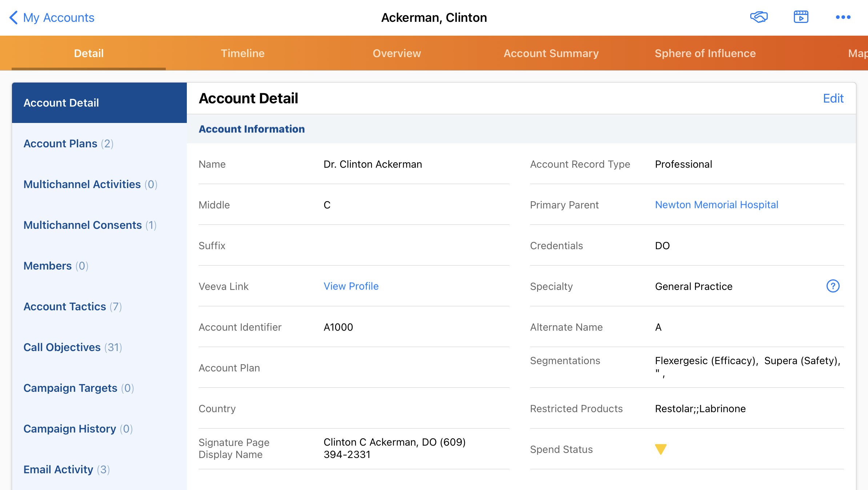Screen dimensions: 868x490
Task: Tap the yellow Spend Status triangle
Action: coord(660,449)
